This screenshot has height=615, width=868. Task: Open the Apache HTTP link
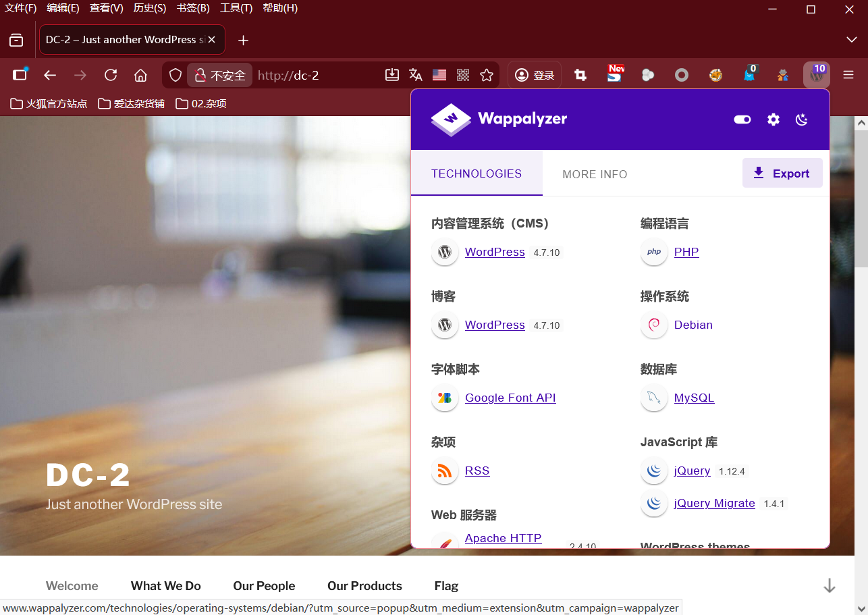tap(503, 538)
